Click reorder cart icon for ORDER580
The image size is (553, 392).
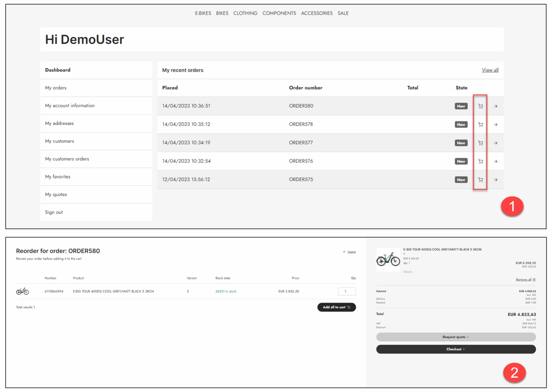[x=480, y=106]
